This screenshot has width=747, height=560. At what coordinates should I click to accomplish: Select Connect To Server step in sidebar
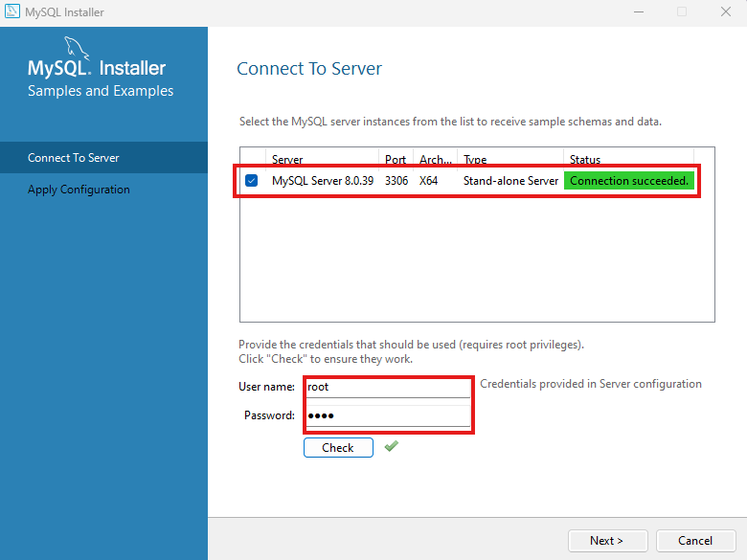point(103,158)
